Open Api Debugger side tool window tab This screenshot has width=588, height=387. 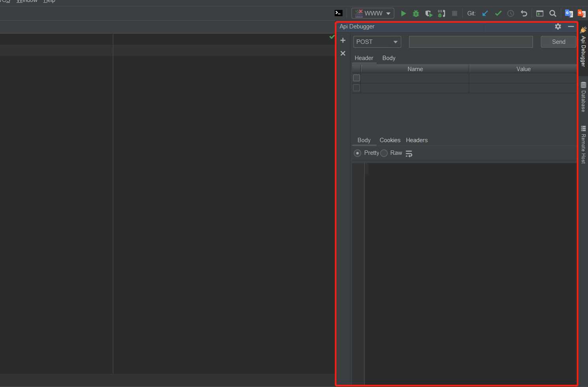583,47
